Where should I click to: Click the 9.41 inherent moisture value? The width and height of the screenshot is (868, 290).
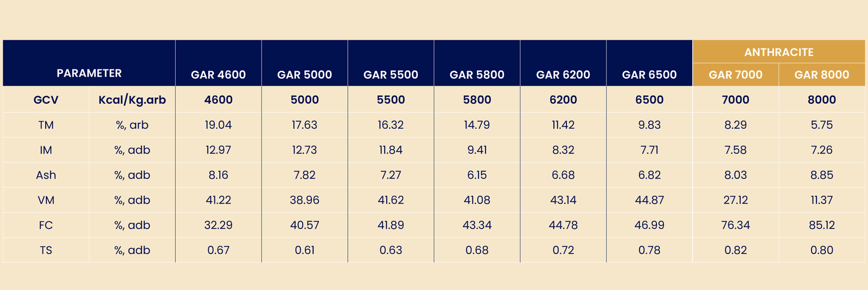tap(477, 150)
